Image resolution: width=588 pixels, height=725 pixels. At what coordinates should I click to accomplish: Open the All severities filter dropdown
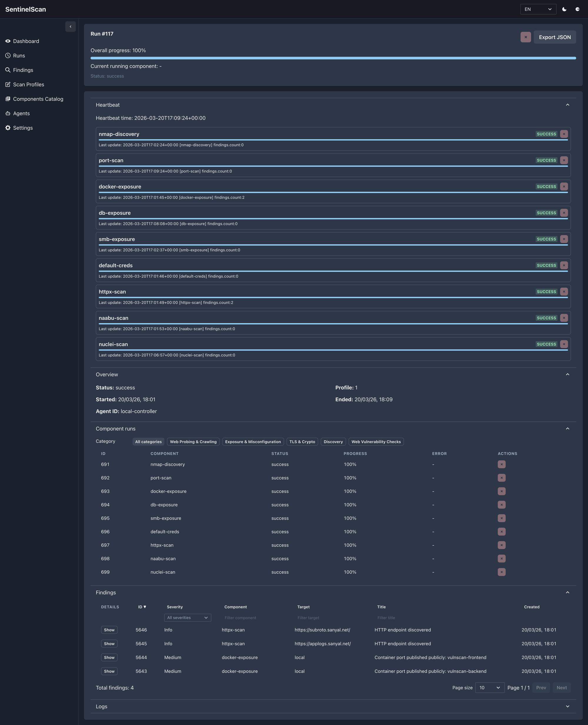(187, 617)
